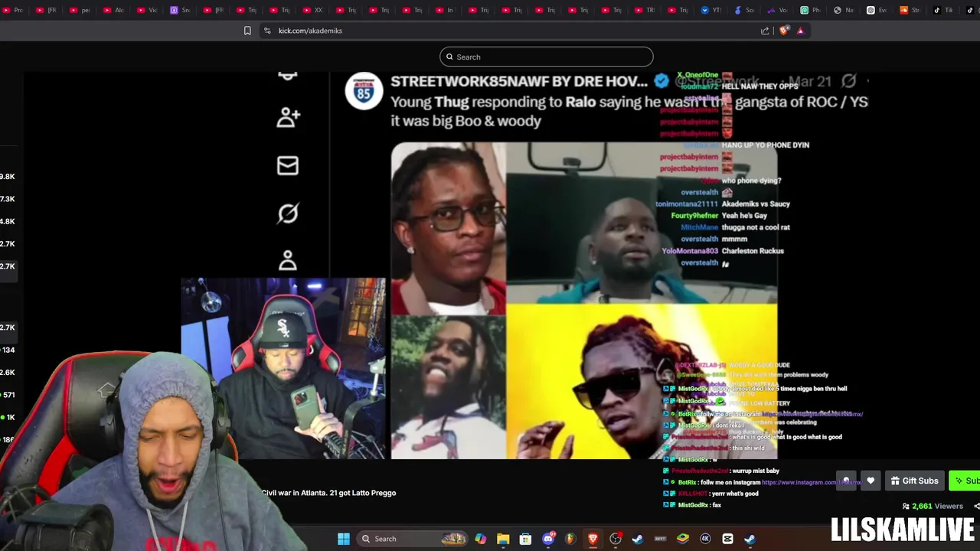
Task: Open the browser share page icon
Action: tap(765, 31)
